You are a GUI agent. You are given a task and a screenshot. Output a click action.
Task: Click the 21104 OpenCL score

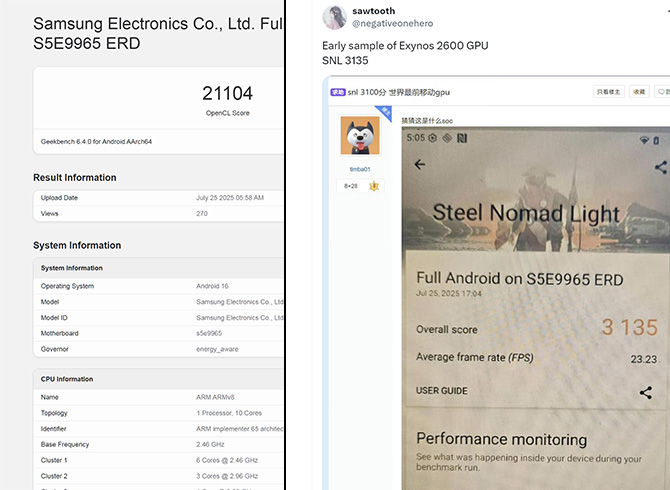coord(227,94)
